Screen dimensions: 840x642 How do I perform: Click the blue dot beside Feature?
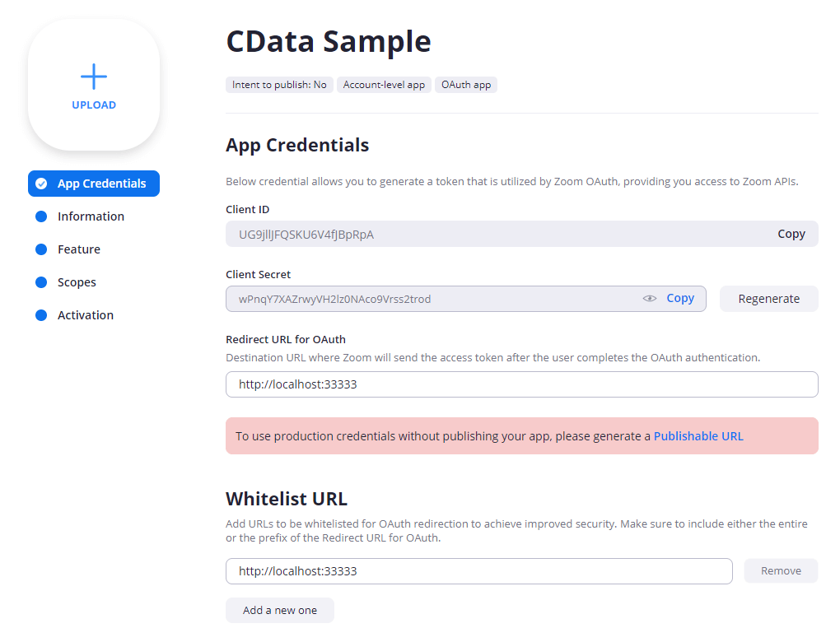tap(41, 249)
